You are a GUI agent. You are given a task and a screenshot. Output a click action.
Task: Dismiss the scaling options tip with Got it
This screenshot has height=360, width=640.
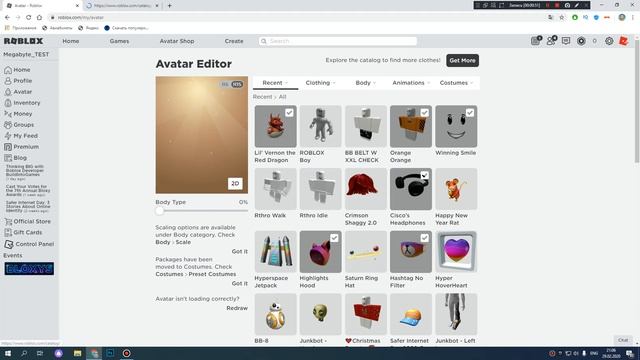[240, 251]
